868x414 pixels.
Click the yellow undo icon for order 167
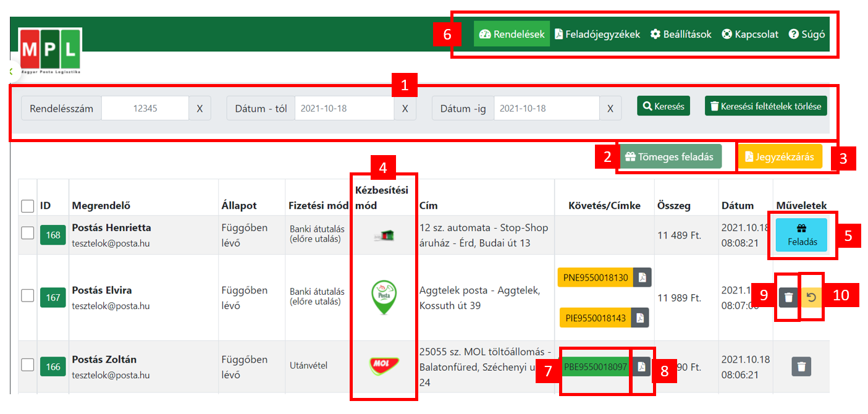click(811, 297)
